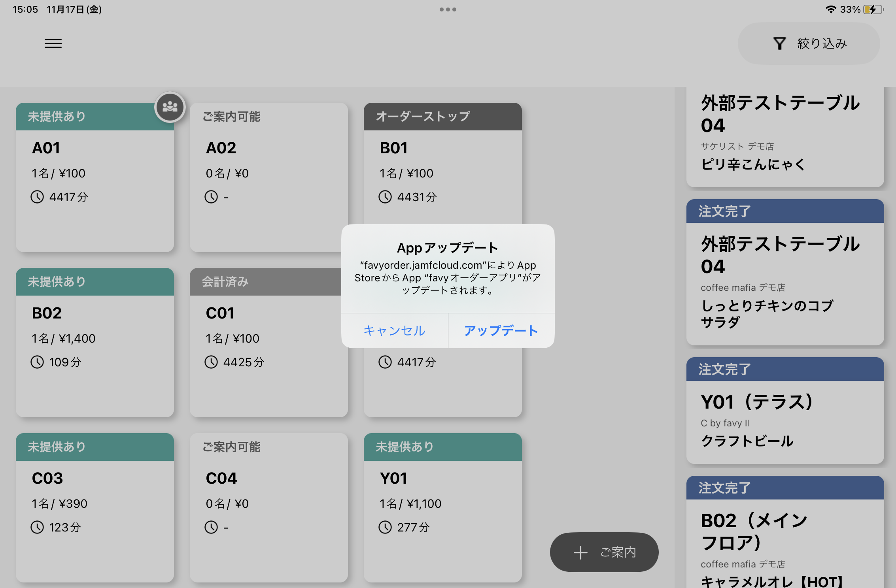Tap the battery indicator in status bar
The width and height of the screenshot is (896, 588).
[x=873, y=9]
